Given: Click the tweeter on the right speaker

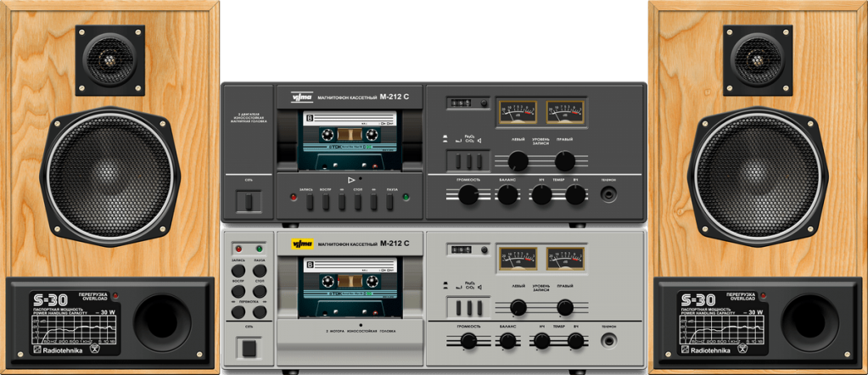Looking at the screenshot, I should click(758, 60).
